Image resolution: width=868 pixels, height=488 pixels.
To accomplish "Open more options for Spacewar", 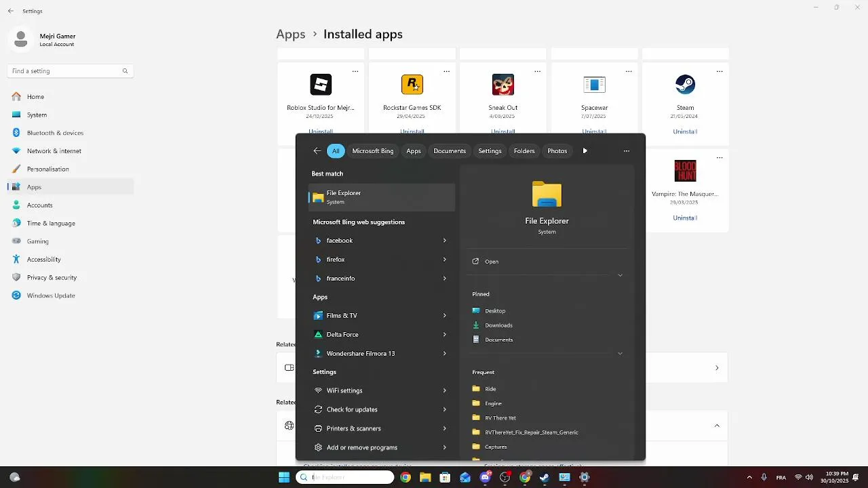I will (x=629, y=71).
